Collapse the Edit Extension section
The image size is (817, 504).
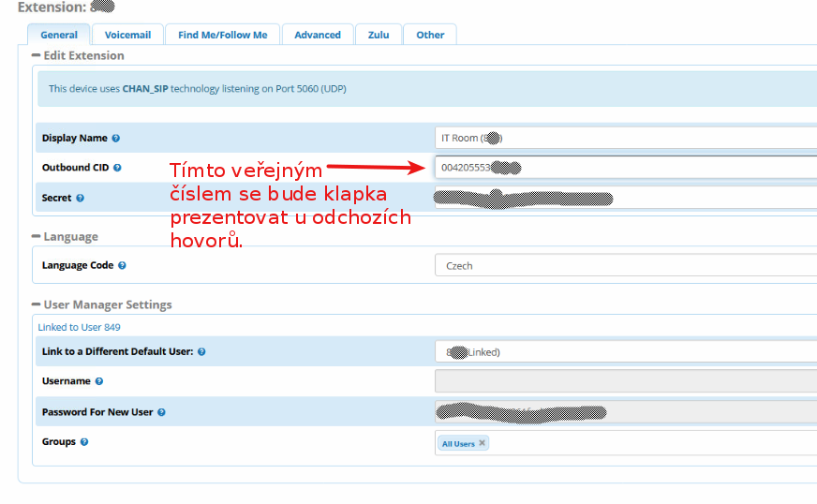pyautogui.click(x=36, y=56)
